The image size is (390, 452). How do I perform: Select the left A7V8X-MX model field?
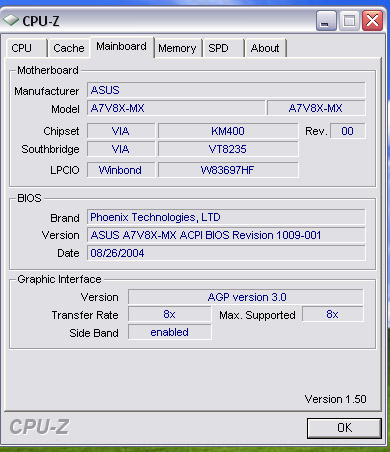click(x=176, y=108)
